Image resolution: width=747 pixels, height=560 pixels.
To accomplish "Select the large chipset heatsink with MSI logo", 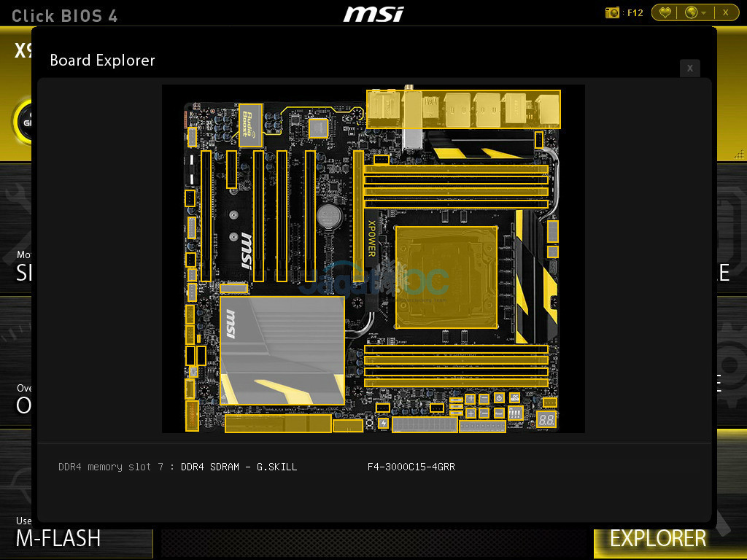I will click(282, 351).
